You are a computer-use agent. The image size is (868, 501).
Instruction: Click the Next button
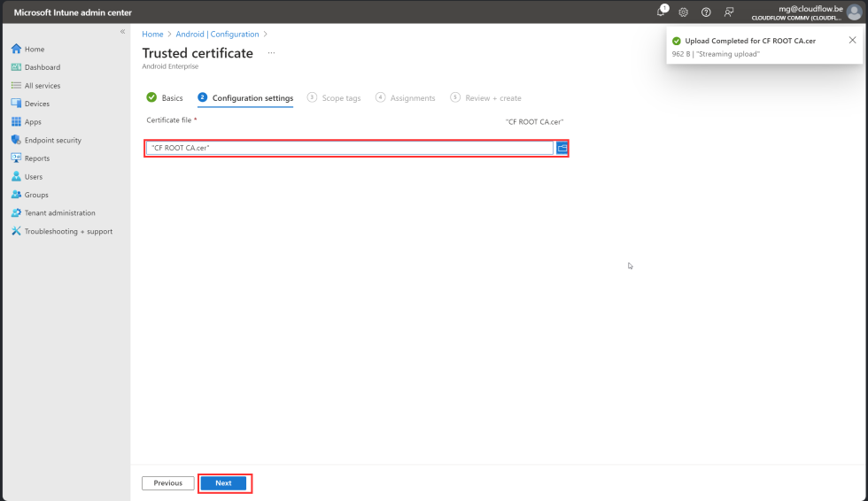click(x=223, y=483)
